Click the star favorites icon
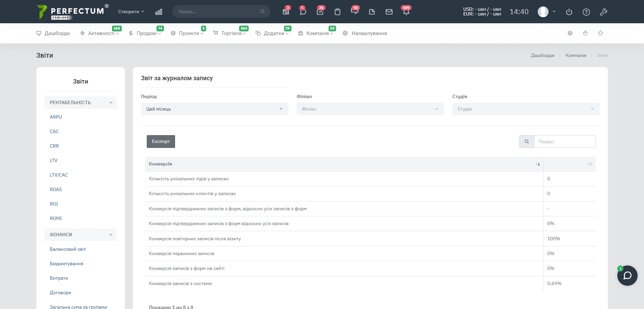This screenshot has height=309, width=644. coord(600,33)
